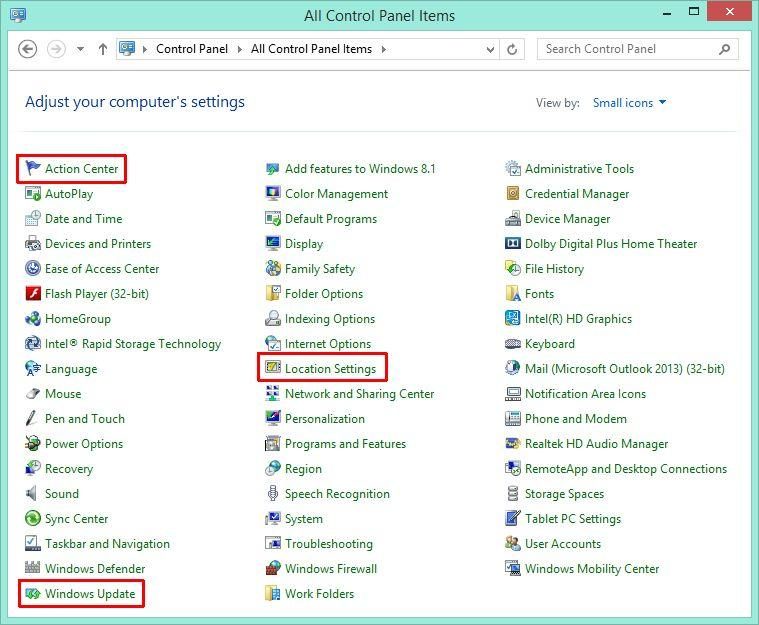Open the Sound speaker icon
The image size is (759, 625).
point(32,493)
